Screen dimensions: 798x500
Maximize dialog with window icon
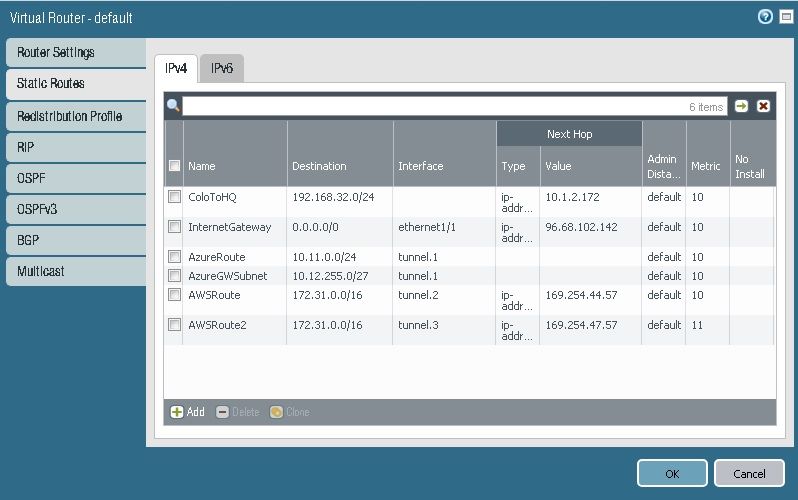click(786, 17)
